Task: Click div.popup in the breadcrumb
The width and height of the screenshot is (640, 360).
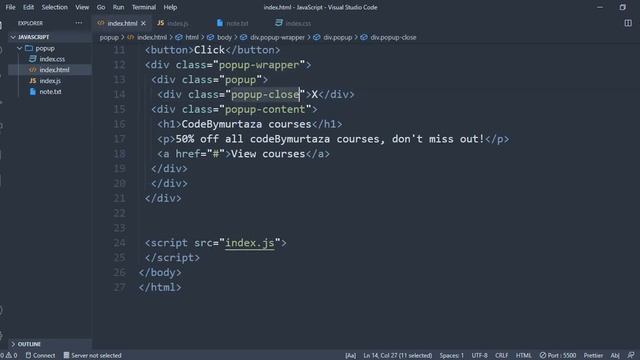Action: click(338, 38)
